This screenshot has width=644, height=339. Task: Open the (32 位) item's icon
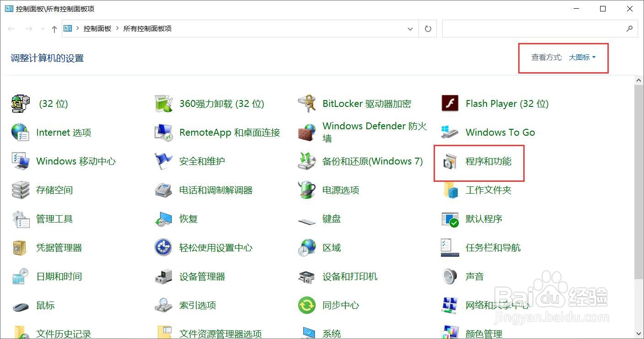tap(20, 104)
